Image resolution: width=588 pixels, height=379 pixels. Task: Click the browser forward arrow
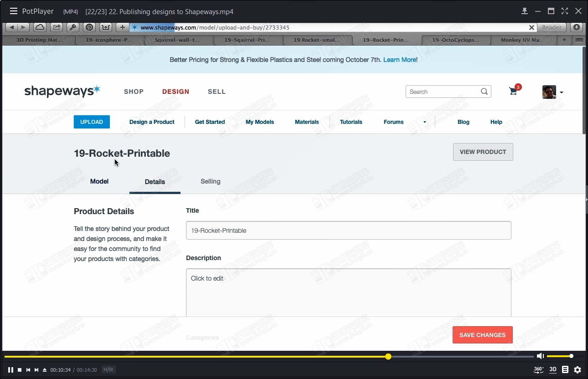24,27
